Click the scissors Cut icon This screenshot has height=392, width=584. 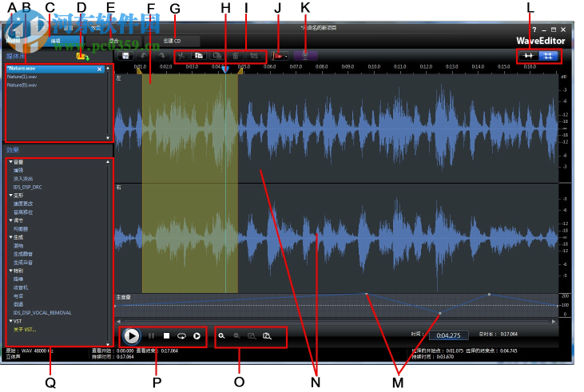click(x=181, y=56)
